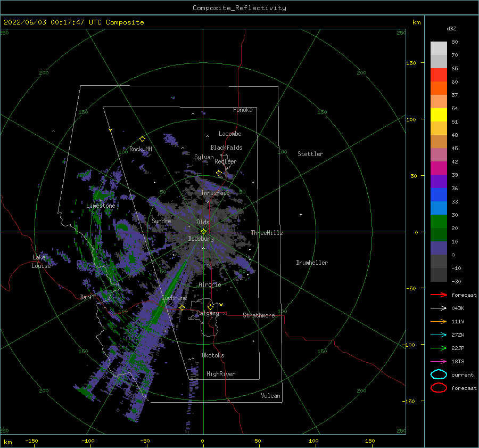Click the -30 dBZ legend value

[456, 281]
